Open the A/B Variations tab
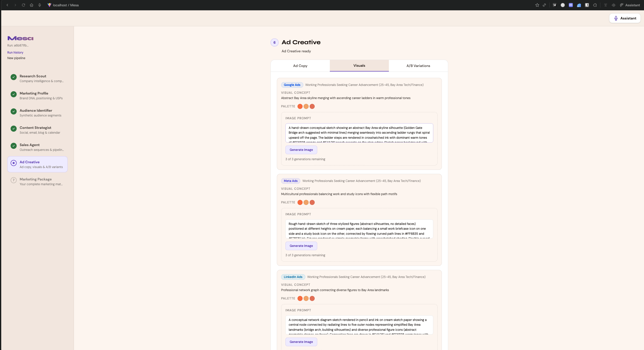Viewport: 644px width, 350px height. 418,66
